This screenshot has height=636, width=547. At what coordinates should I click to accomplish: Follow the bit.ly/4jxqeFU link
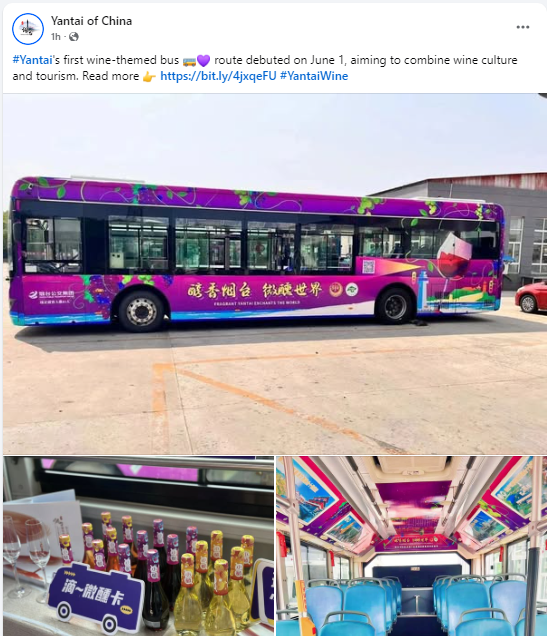pyautogui.click(x=218, y=76)
